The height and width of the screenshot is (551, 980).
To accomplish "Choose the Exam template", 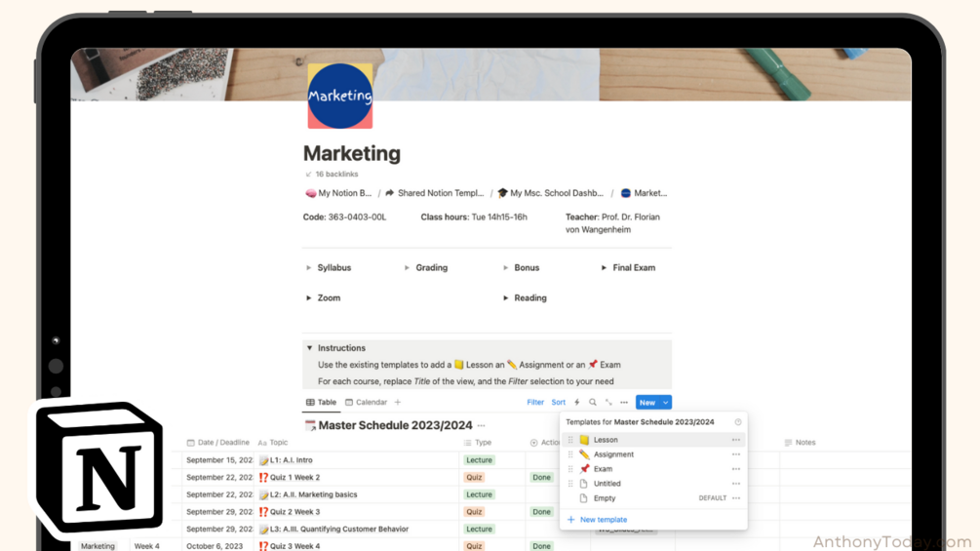I will [x=653, y=468].
